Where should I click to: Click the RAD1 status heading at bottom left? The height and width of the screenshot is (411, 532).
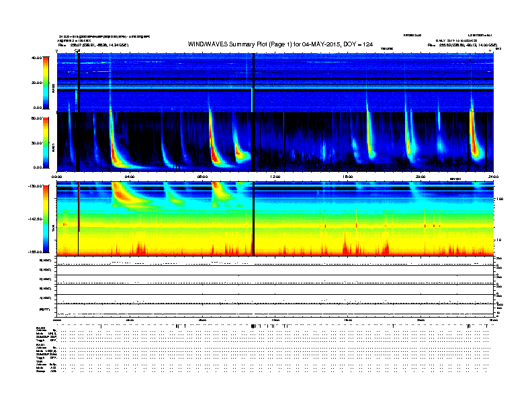click(40, 345)
